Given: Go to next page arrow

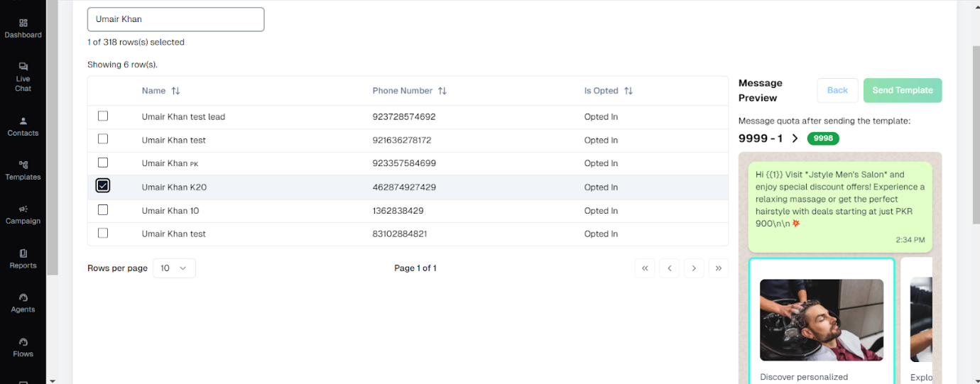Looking at the screenshot, I should point(694,268).
